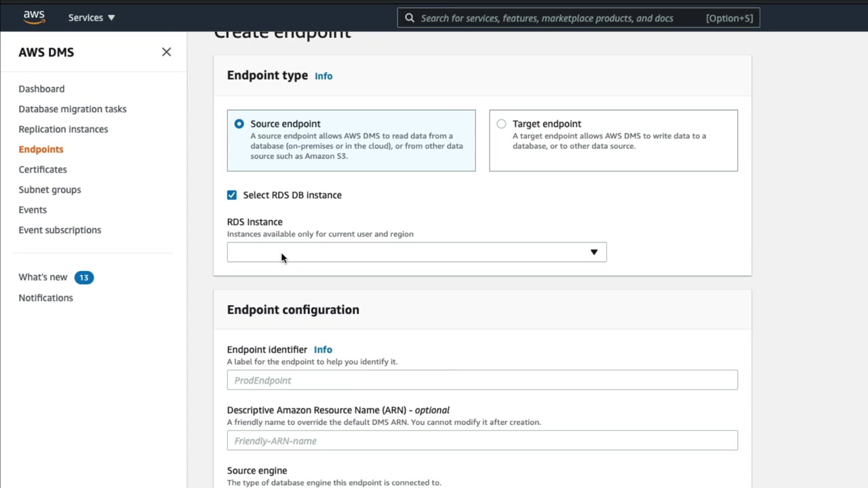Go to Dashboard in sidebar
Image resolution: width=868 pixels, height=488 pixels.
click(x=41, y=89)
